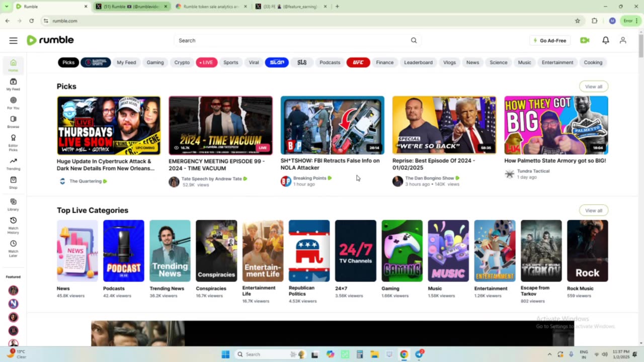This screenshot has width=644, height=362.
Task: Open the 2024 Time Vacuum video thumbnail
Action: tap(220, 125)
